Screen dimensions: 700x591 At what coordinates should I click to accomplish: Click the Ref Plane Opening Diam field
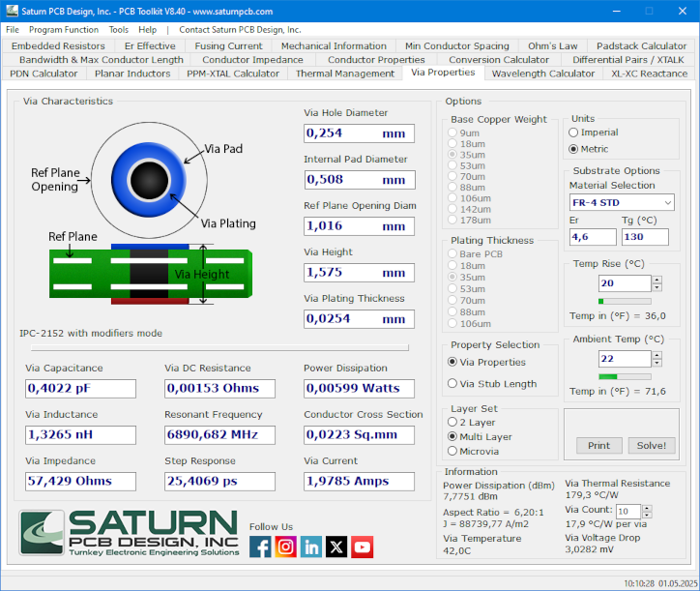point(359,226)
